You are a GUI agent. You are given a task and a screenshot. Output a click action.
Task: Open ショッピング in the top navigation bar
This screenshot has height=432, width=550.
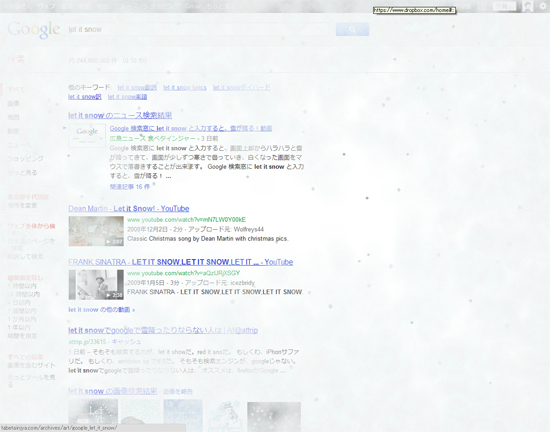[162, 6]
